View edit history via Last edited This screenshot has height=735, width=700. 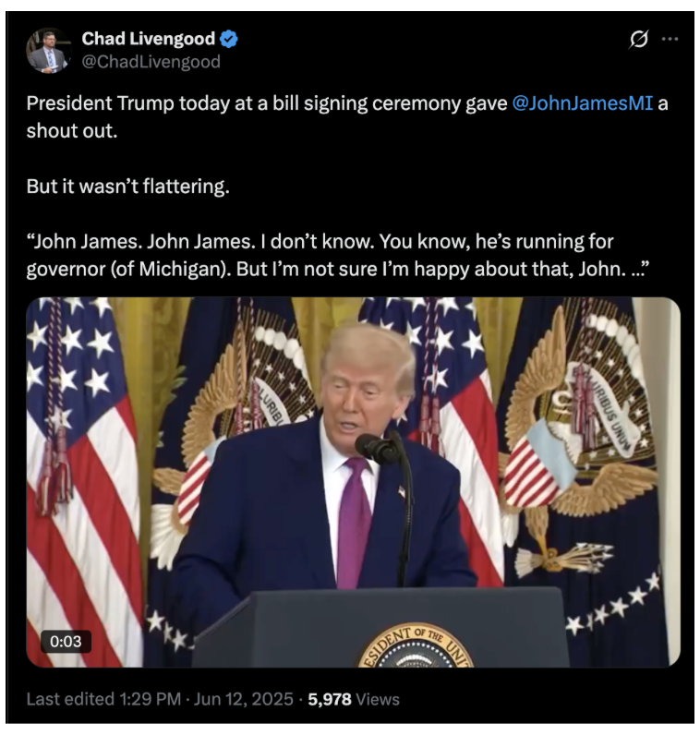click(70, 699)
